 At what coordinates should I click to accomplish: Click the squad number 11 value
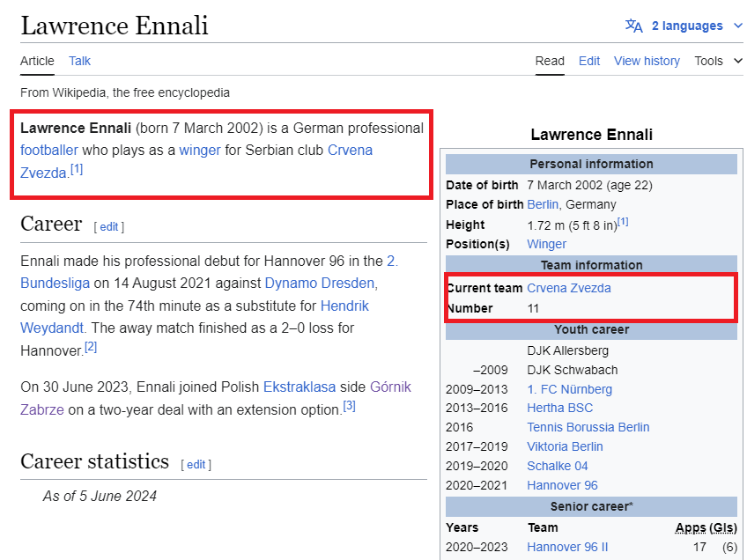tap(533, 308)
